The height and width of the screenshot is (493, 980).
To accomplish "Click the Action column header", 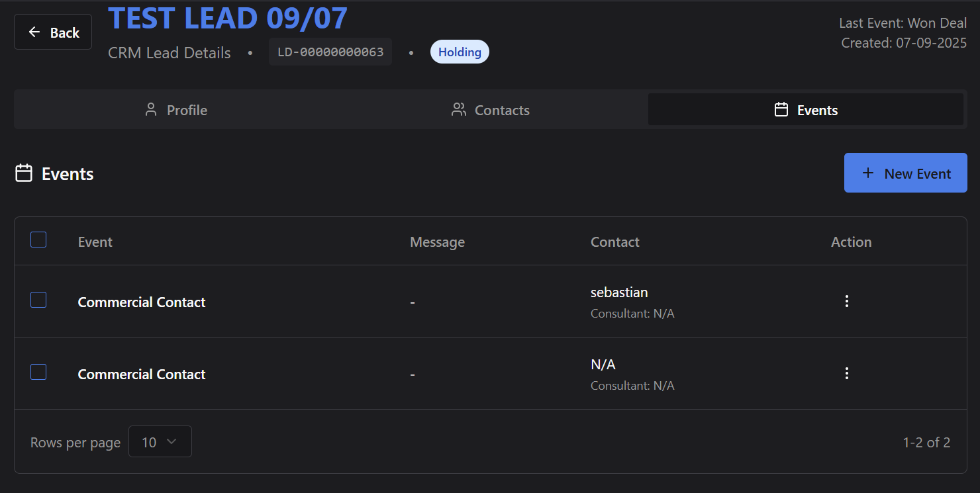I will [851, 242].
